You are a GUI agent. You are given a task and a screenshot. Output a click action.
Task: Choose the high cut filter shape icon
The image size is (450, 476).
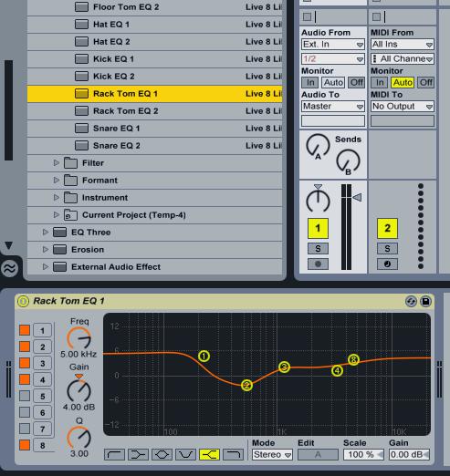pos(233,455)
